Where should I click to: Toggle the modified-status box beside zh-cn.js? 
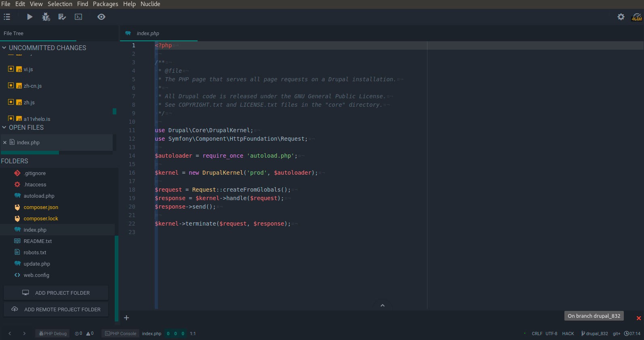point(11,85)
